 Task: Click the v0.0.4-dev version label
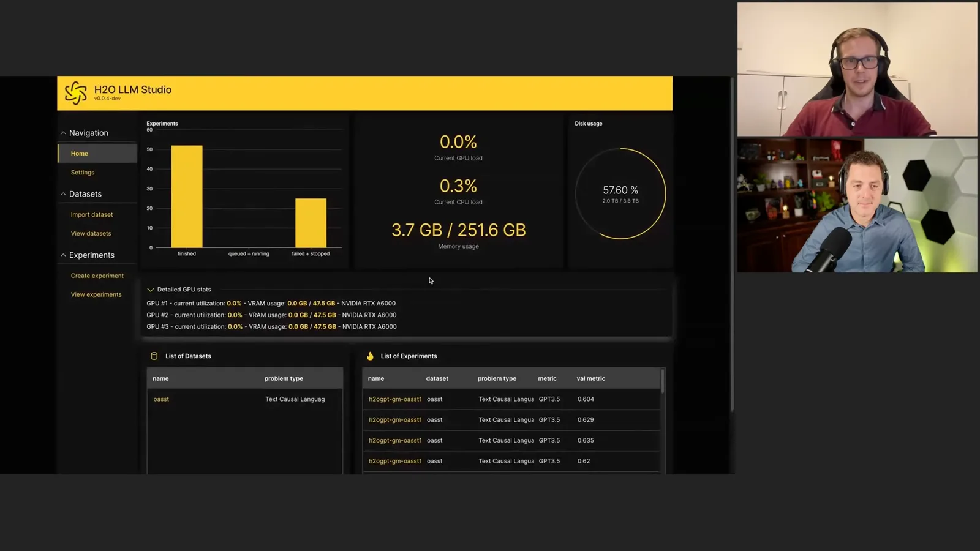(x=107, y=99)
